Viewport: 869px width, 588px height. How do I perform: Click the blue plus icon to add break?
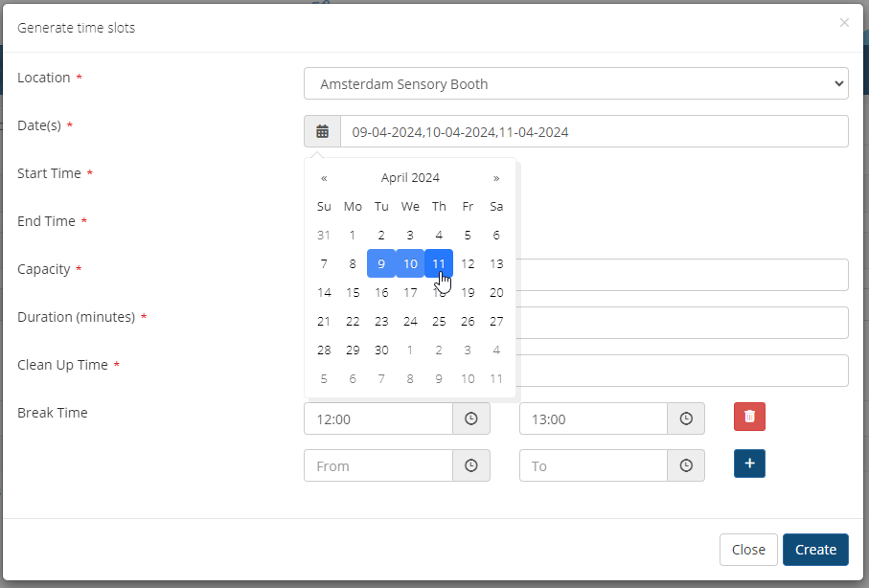pos(749,464)
